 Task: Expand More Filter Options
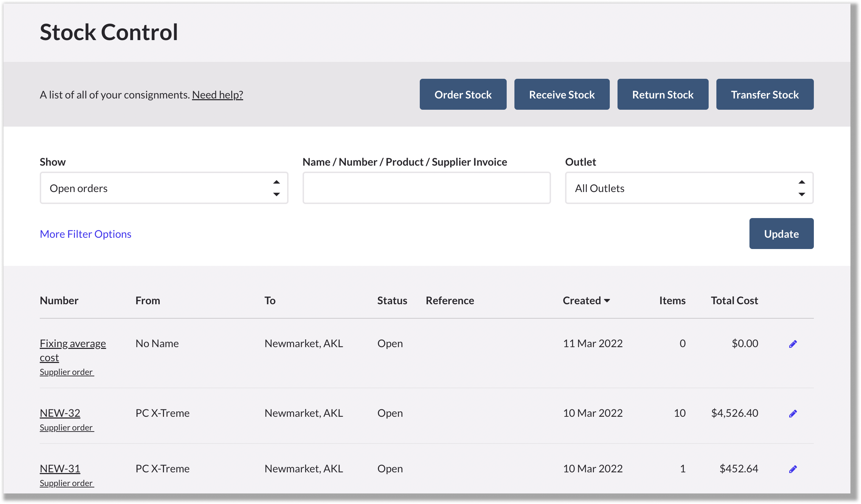[86, 234]
